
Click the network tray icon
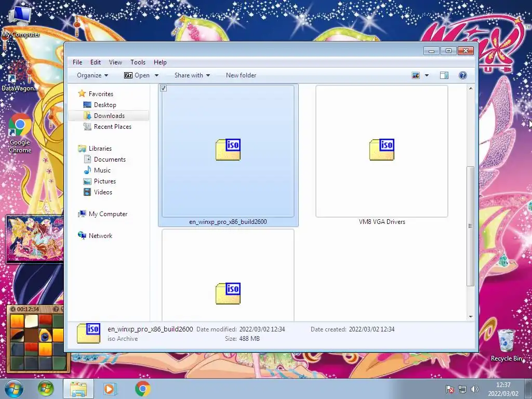point(462,389)
